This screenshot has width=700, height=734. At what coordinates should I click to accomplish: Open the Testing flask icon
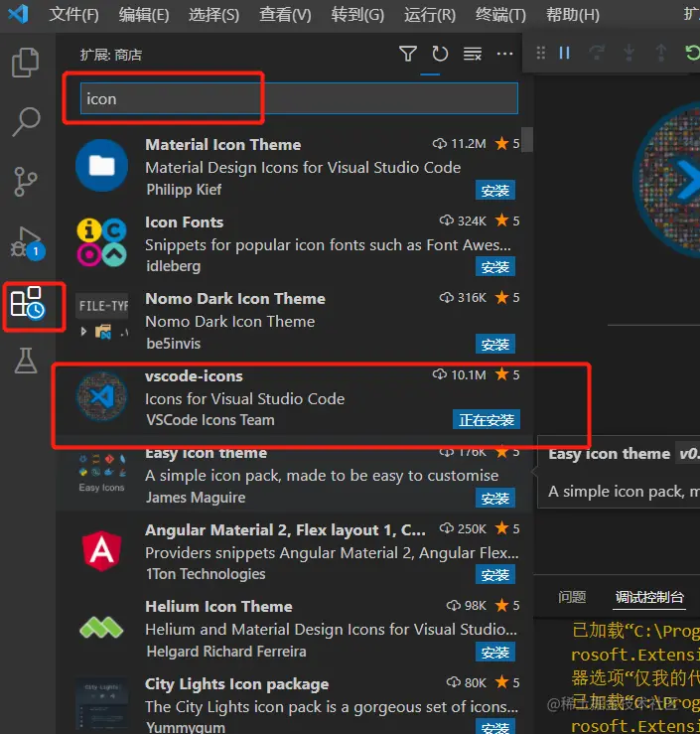point(26,361)
